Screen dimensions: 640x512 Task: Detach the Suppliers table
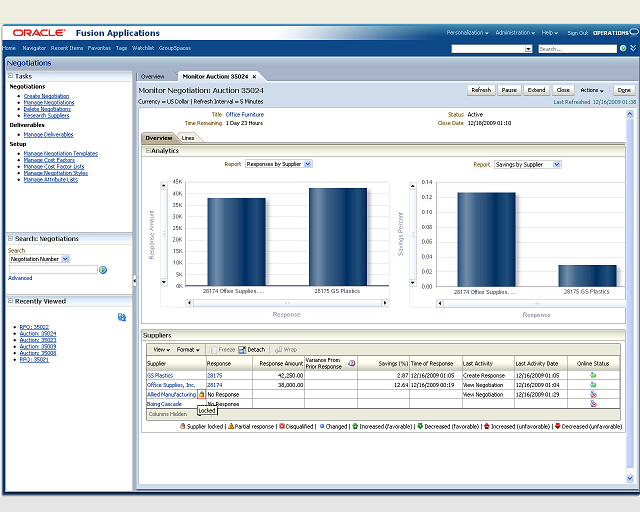pos(252,349)
